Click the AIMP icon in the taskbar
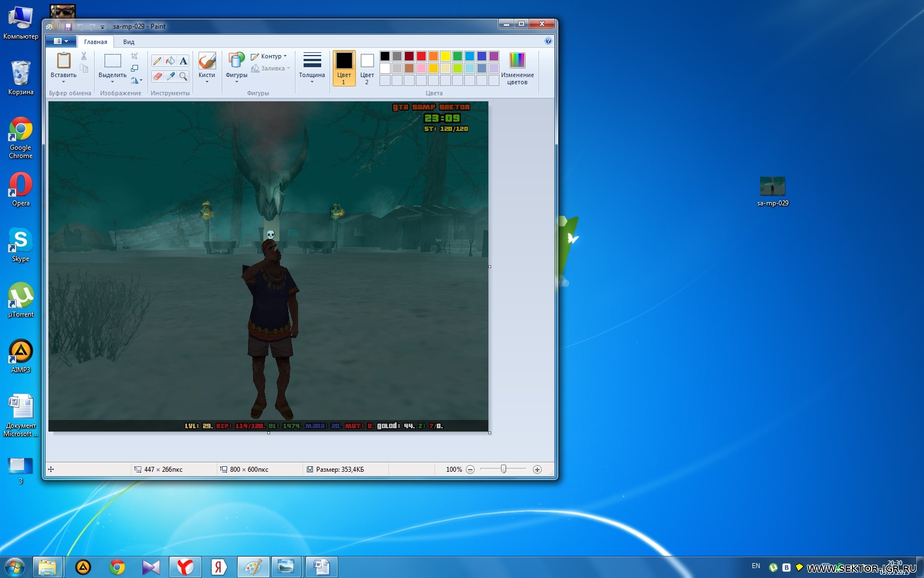 (x=83, y=567)
